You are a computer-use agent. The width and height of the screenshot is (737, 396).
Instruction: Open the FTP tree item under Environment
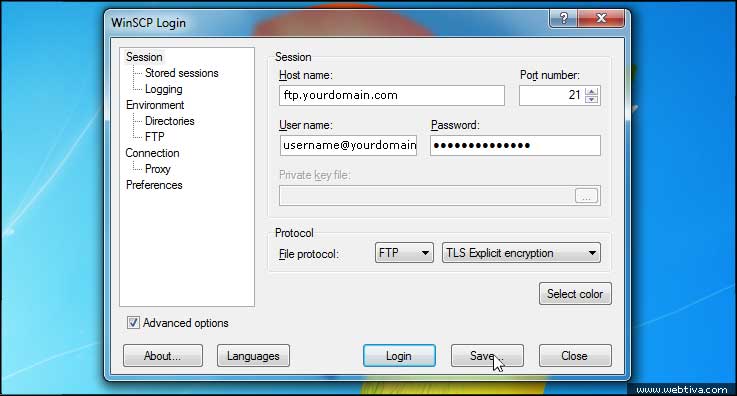154,137
